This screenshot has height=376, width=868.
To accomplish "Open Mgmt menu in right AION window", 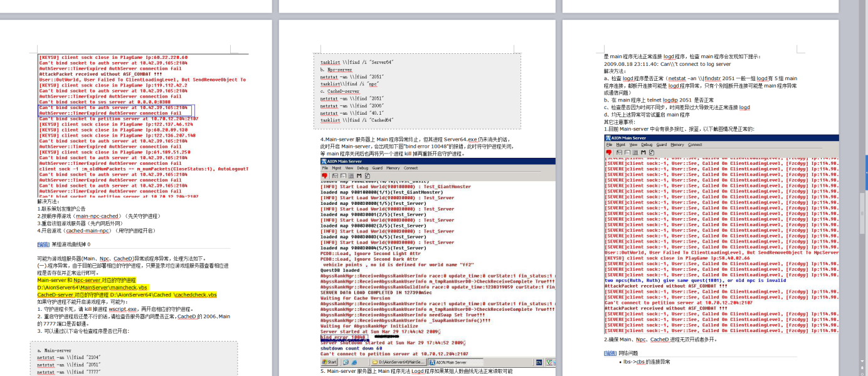I will [x=620, y=145].
